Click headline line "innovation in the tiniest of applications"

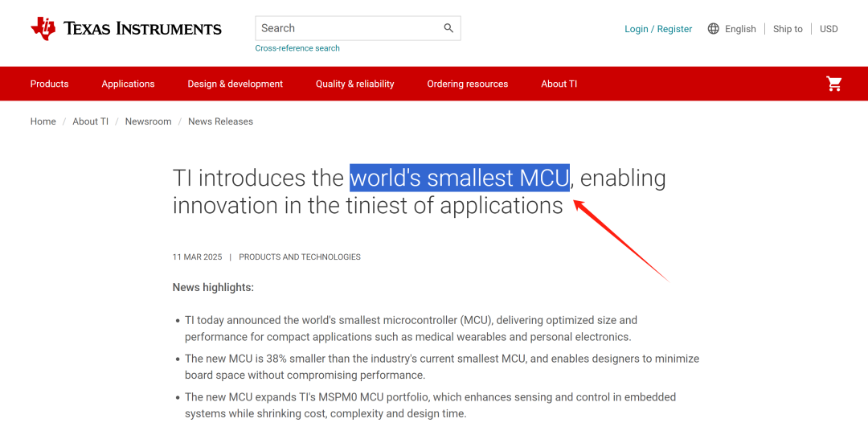click(367, 206)
